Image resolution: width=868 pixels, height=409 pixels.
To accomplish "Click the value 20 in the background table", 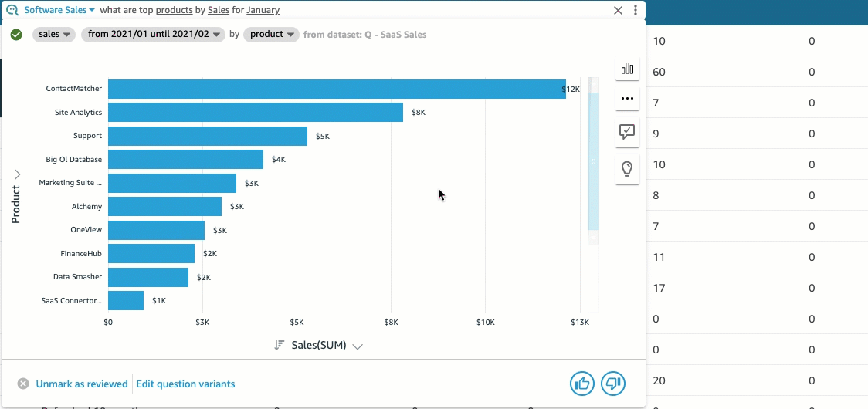I will [x=659, y=380].
